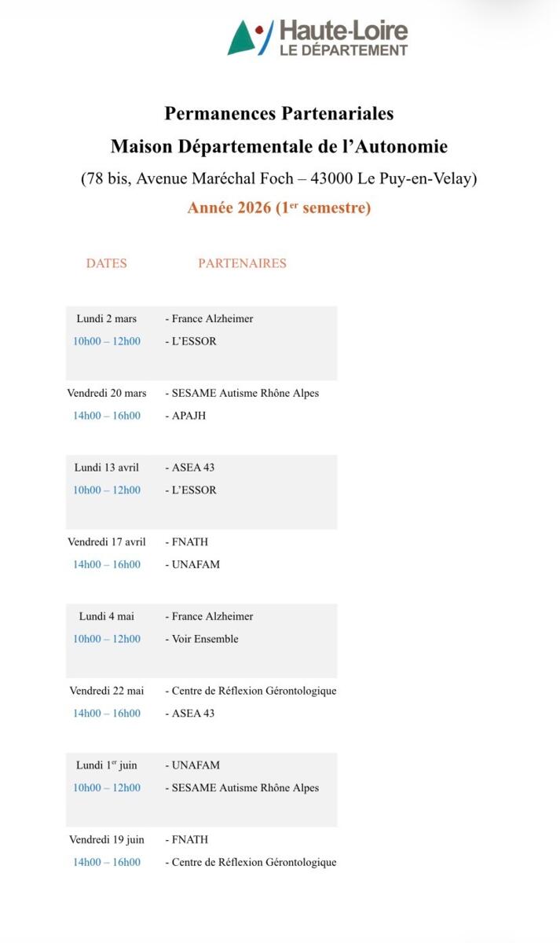Click the Haute-Loire department logo
The height and width of the screenshot is (943, 560).
pos(317,38)
